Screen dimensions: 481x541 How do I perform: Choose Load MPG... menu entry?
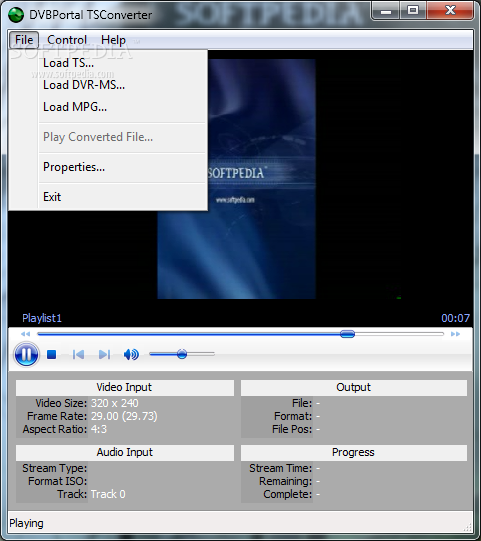107,107
